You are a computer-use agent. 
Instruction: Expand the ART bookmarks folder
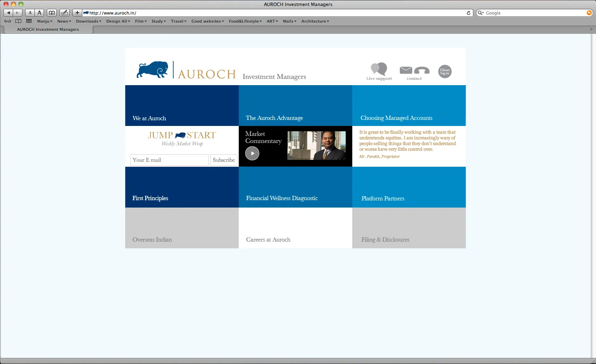click(272, 21)
